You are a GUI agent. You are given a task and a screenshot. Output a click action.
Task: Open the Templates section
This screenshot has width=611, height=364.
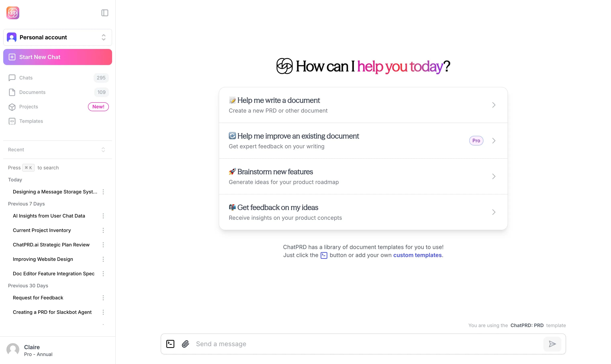pos(31,121)
